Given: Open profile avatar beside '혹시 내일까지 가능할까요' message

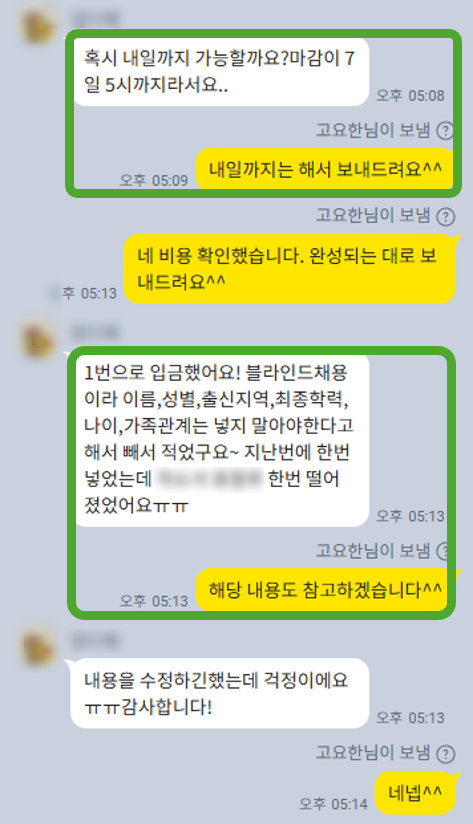Looking at the screenshot, I should click(x=37, y=26).
